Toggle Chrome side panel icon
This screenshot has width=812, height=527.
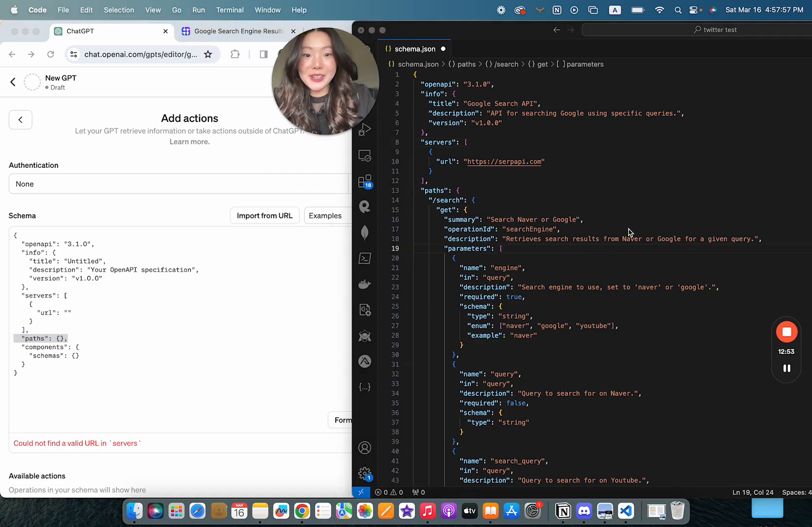[x=264, y=54]
